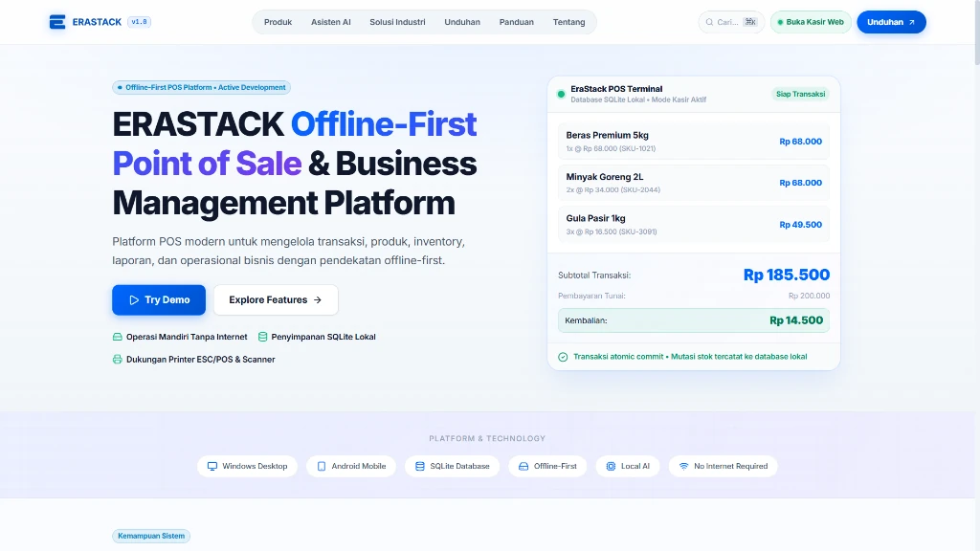Click the Siap Transaksi status badge
980x551 pixels.
coord(801,94)
